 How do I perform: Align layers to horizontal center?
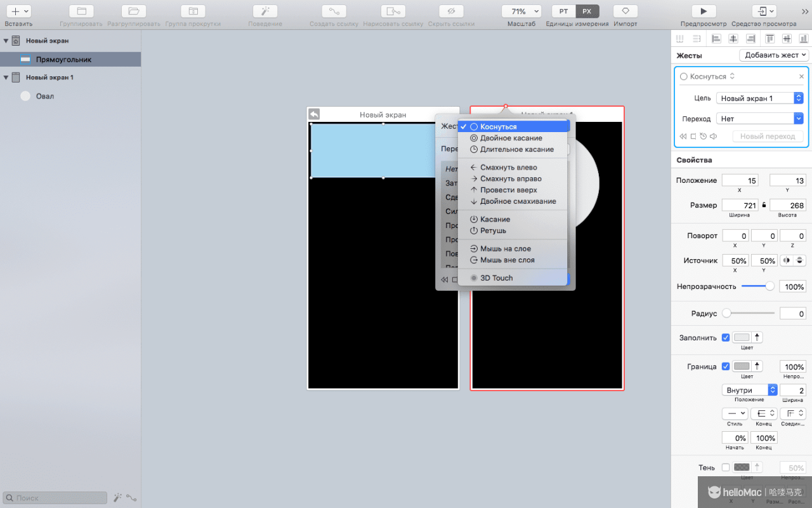(734, 39)
